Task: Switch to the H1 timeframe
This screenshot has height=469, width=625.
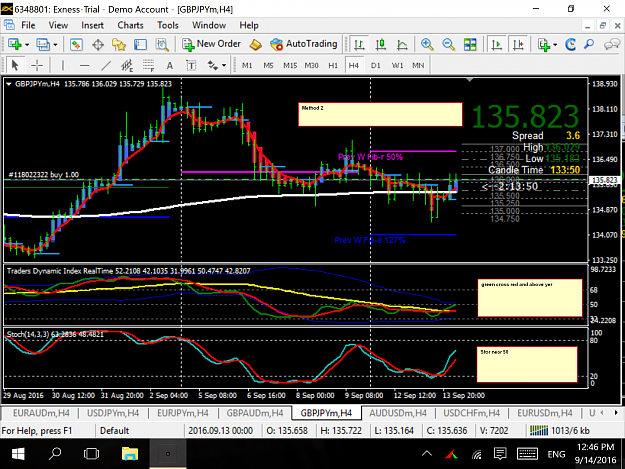Action: [x=333, y=65]
